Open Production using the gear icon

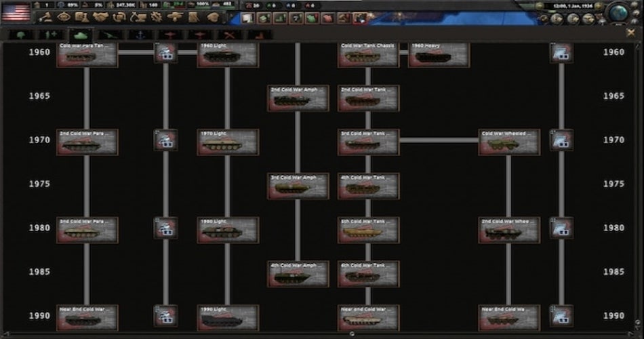(x=157, y=17)
